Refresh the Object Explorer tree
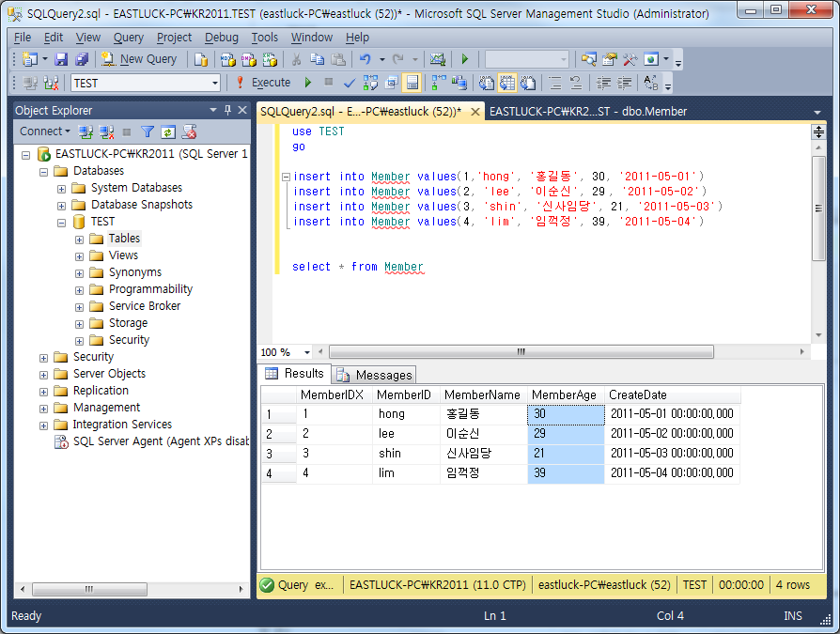 click(x=167, y=131)
